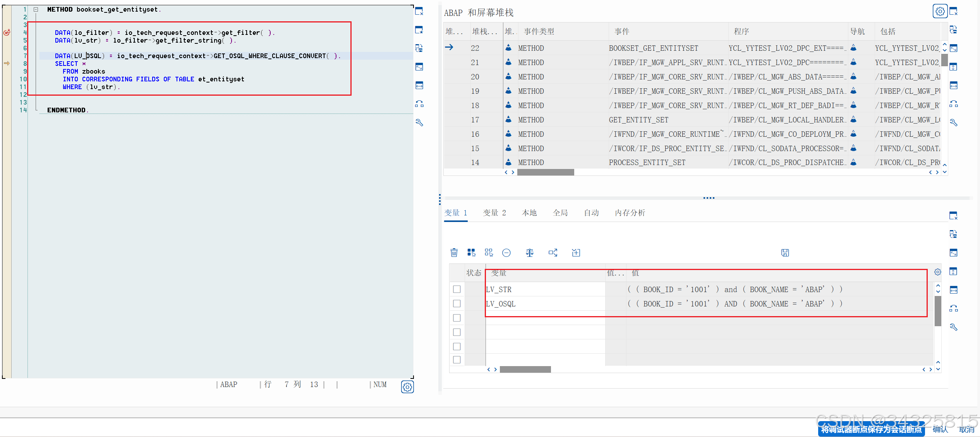Check the checkbox next to LV_STR
Screen dimensions: 980x437
[x=457, y=289]
